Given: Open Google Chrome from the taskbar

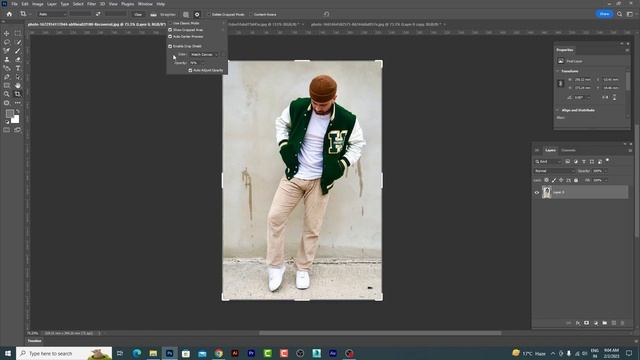Looking at the screenshot, I should click(x=219, y=353).
